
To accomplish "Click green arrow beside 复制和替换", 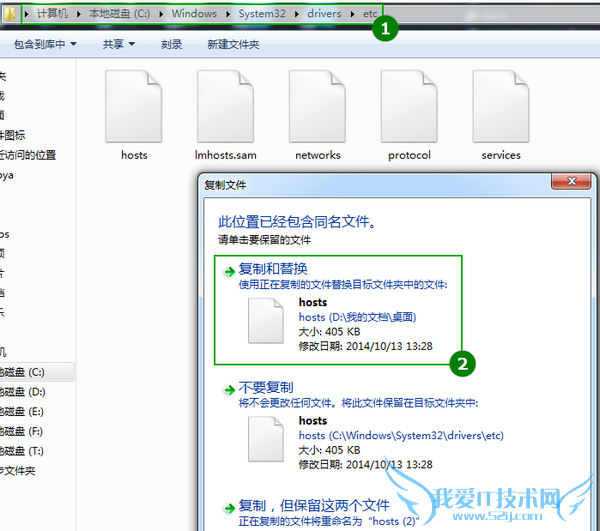I will coord(230,272).
